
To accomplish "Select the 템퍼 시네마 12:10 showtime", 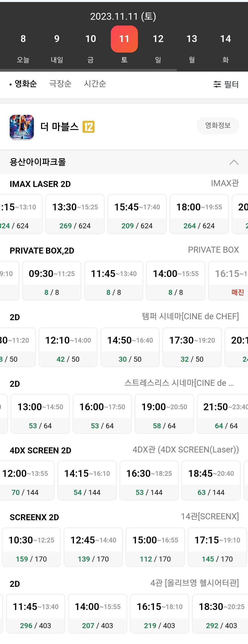I will (68, 347).
